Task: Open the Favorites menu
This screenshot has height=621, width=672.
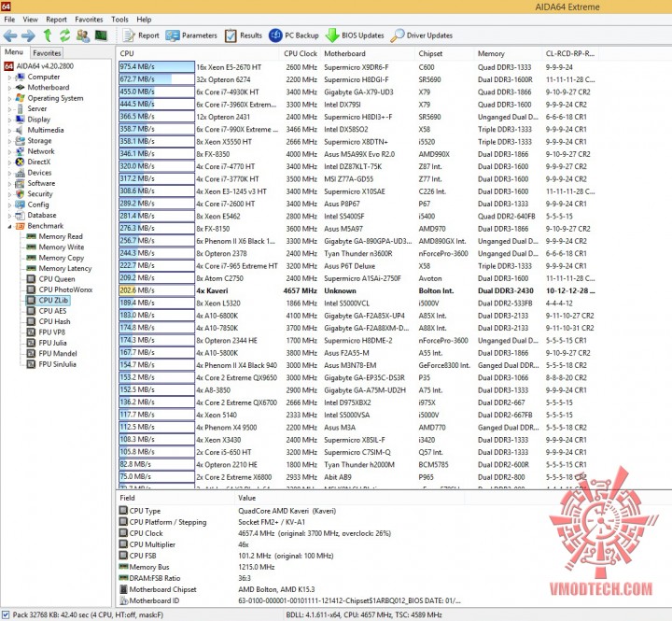Action: point(89,20)
